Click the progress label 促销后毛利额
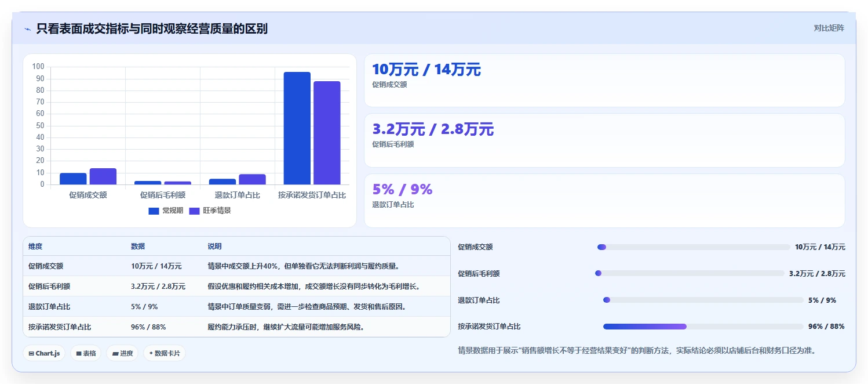The height and width of the screenshot is (384, 868). pos(479,273)
